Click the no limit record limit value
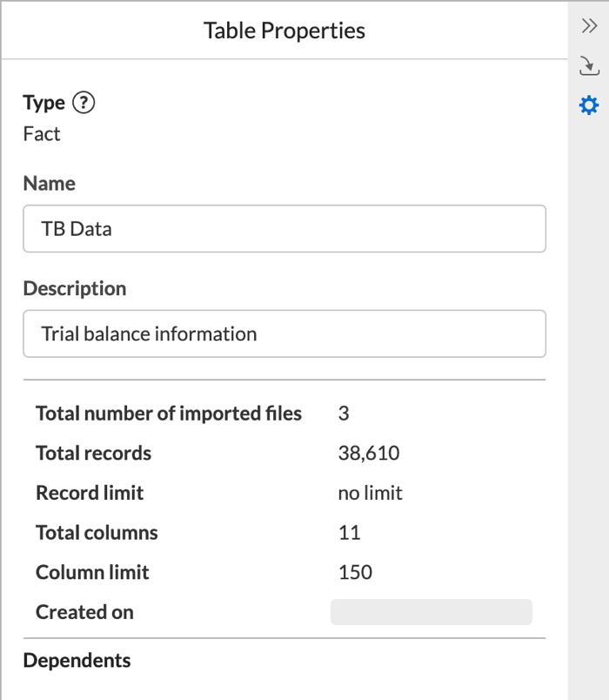609x700 pixels. click(370, 493)
